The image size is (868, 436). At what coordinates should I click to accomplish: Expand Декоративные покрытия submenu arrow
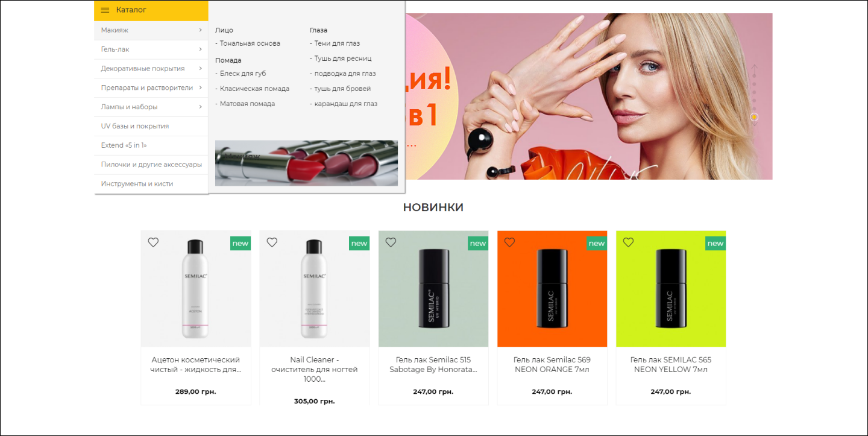[x=200, y=69]
